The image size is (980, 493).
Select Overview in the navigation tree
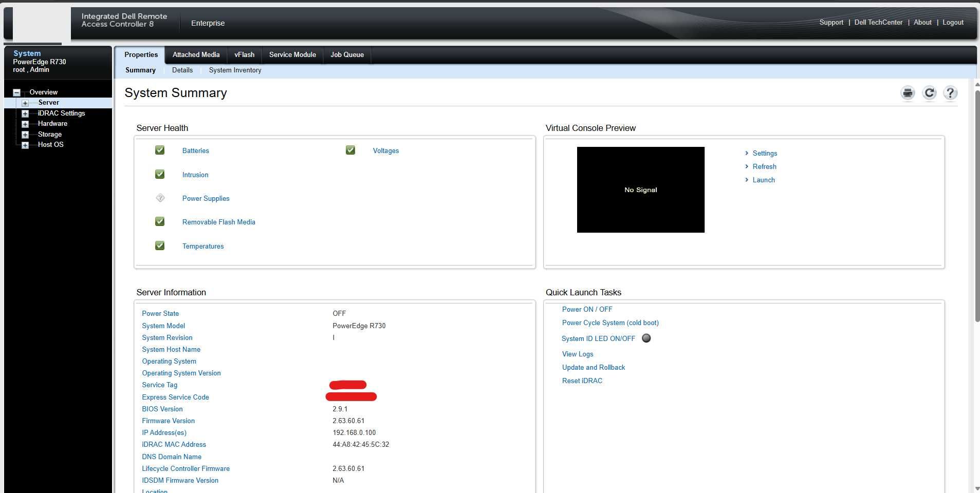point(43,92)
